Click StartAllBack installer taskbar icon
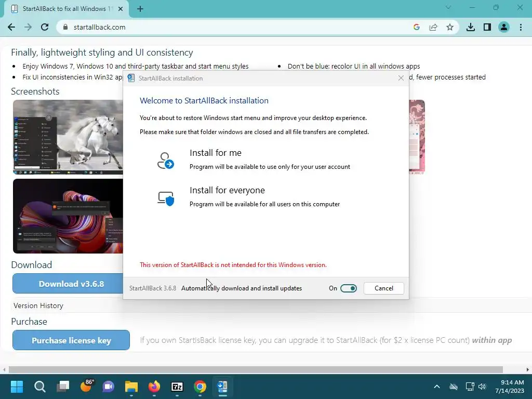 [222, 387]
